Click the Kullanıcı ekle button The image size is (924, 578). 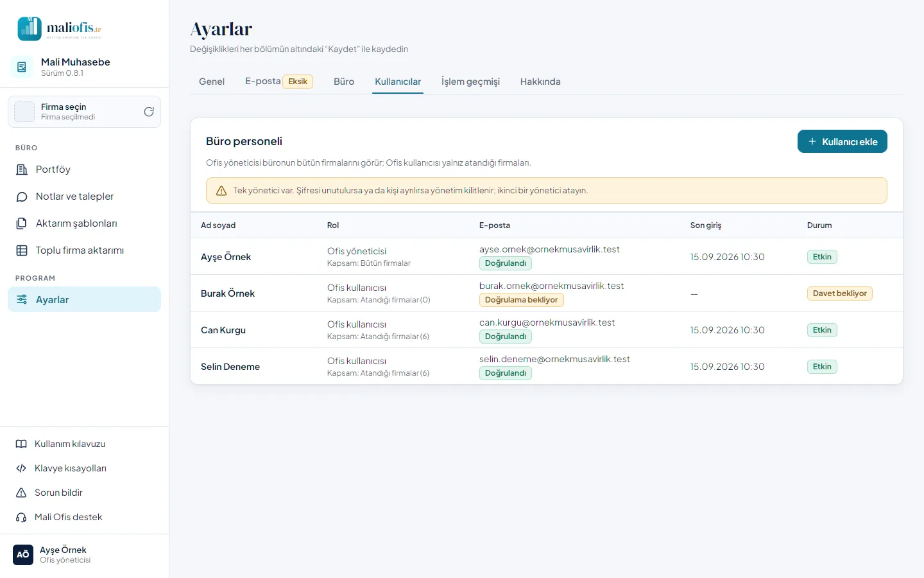tap(843, 141)
